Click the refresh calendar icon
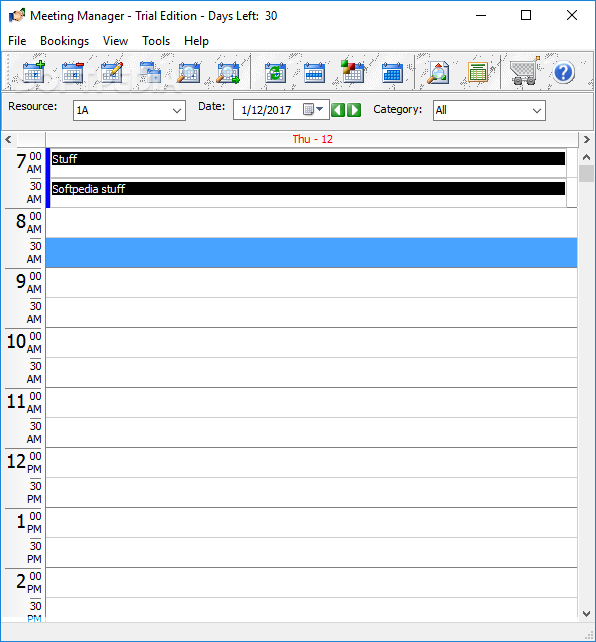This screenshot has height=642, width=596. [x=275, y=72]
